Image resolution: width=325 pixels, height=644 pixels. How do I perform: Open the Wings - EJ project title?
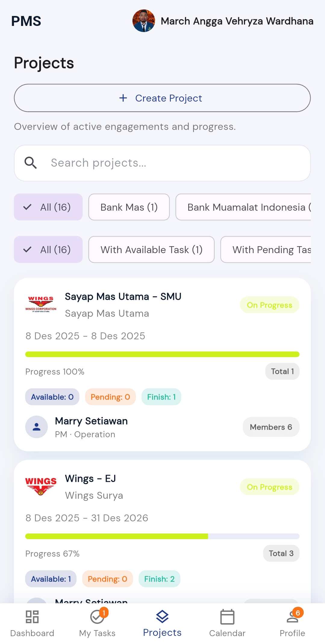click(90, 479)
